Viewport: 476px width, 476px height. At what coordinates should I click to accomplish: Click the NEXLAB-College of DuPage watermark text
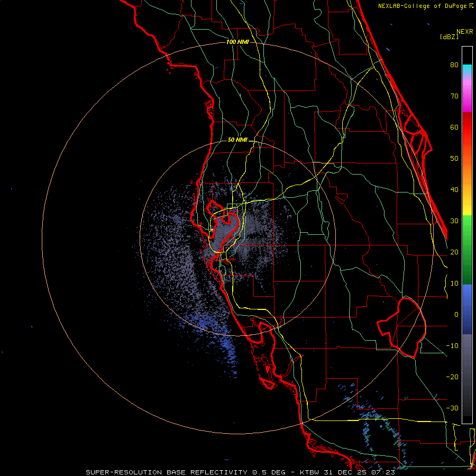423,6
